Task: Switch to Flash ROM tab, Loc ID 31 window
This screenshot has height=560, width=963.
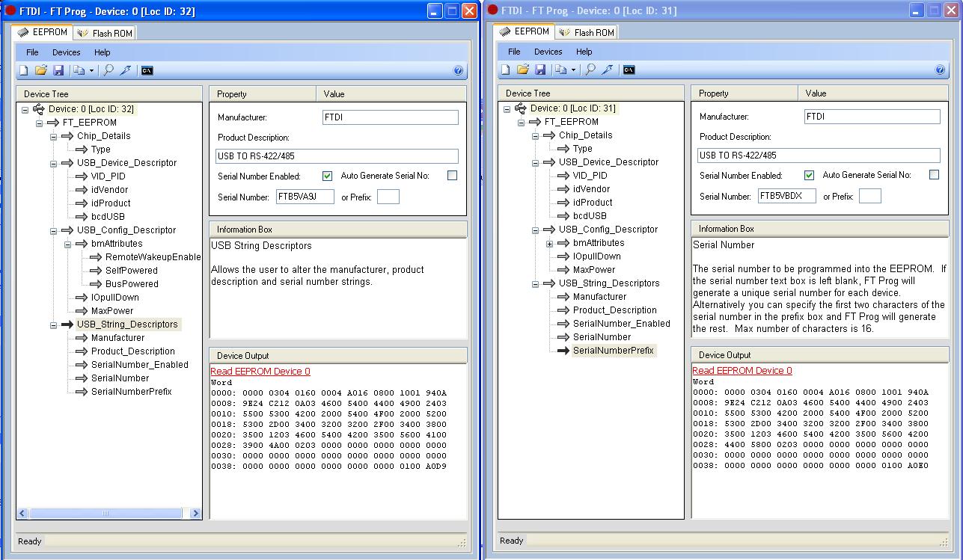Action: (587, 32)
